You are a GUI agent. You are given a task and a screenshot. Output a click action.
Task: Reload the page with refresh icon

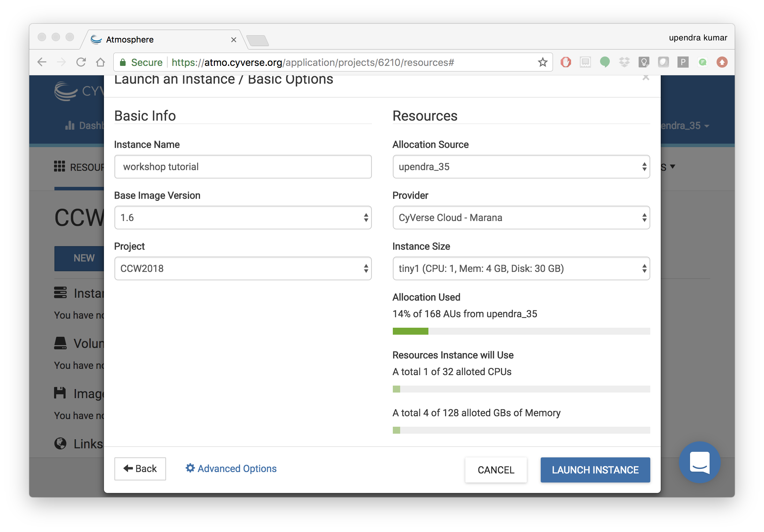[x=81, y=62]
